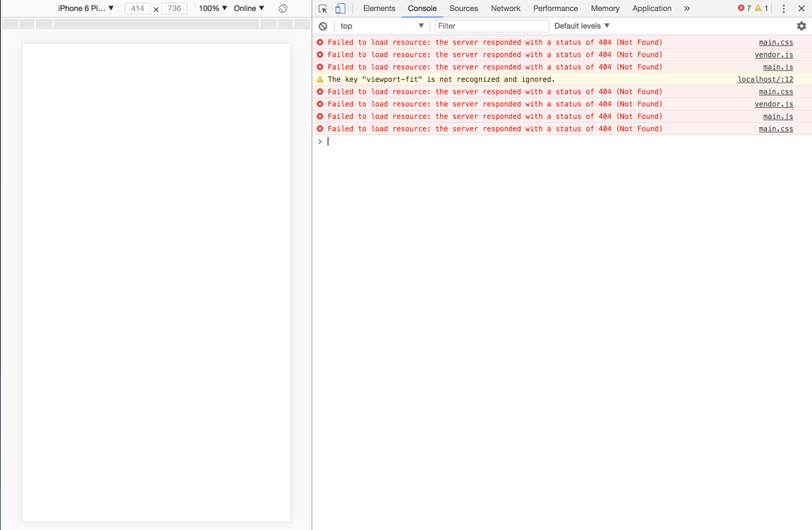Toggle the device toolbar icon
Viewport: 812px width, 530px height.
coord(340,9)
